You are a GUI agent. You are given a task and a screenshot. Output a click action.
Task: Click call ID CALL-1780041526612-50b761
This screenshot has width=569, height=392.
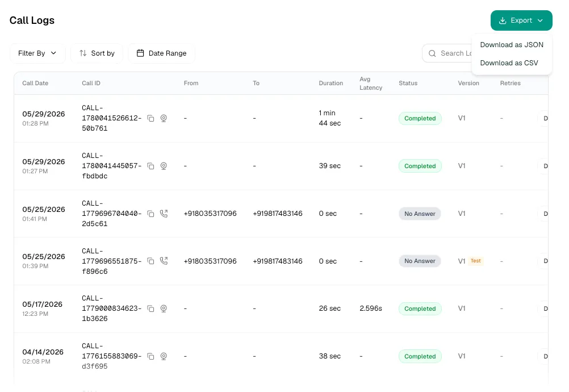111,118
